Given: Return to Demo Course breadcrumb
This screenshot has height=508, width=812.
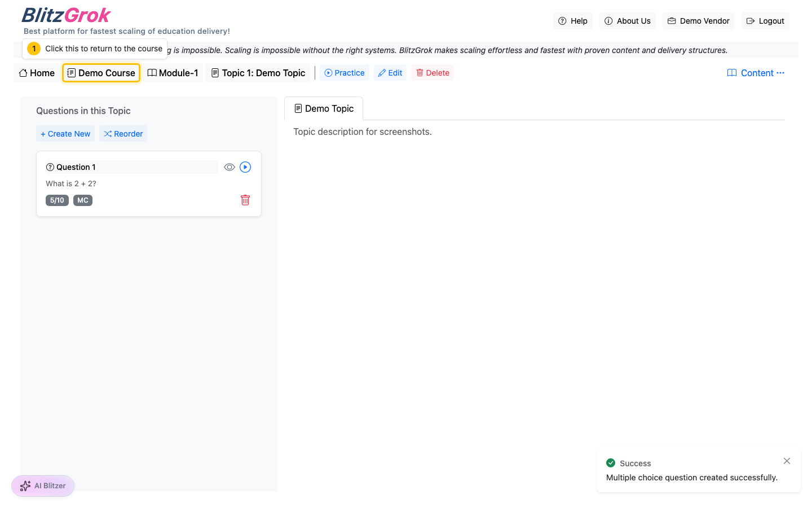Looking at the screenshot, I should [101, 73].
